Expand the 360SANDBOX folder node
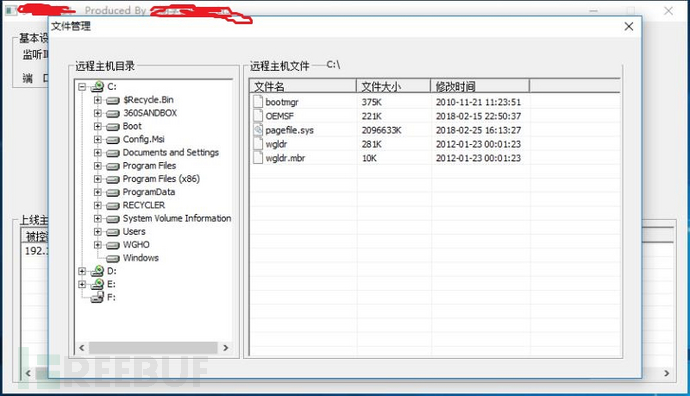The height and width of the screenshot is (396, 690). [98, 113]
